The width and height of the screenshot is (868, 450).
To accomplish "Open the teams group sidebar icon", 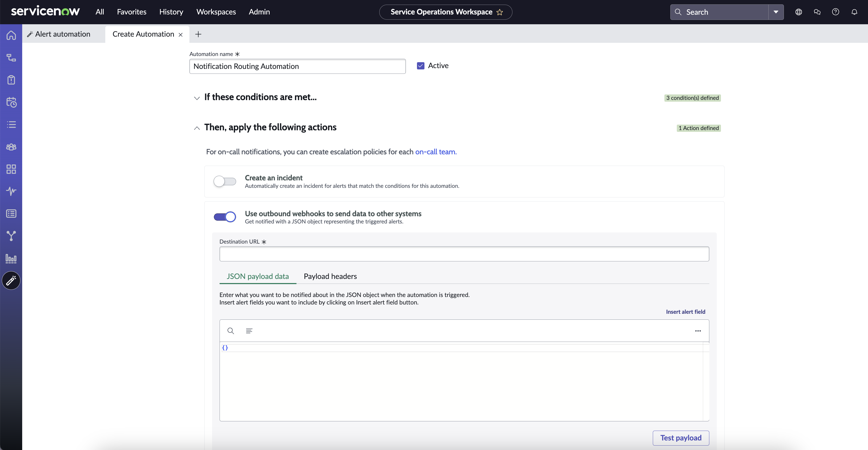I will [x=11, y=147].
